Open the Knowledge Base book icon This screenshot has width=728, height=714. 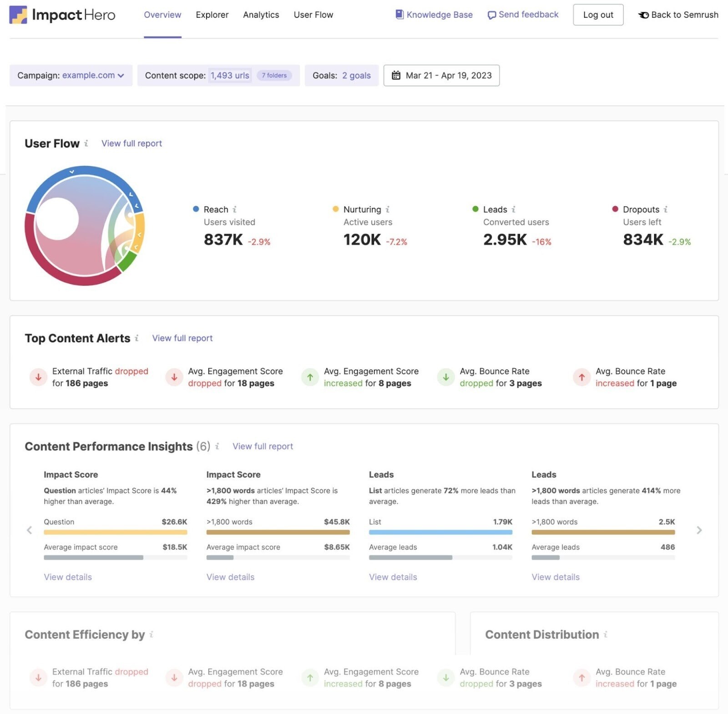tap(399, 15)
